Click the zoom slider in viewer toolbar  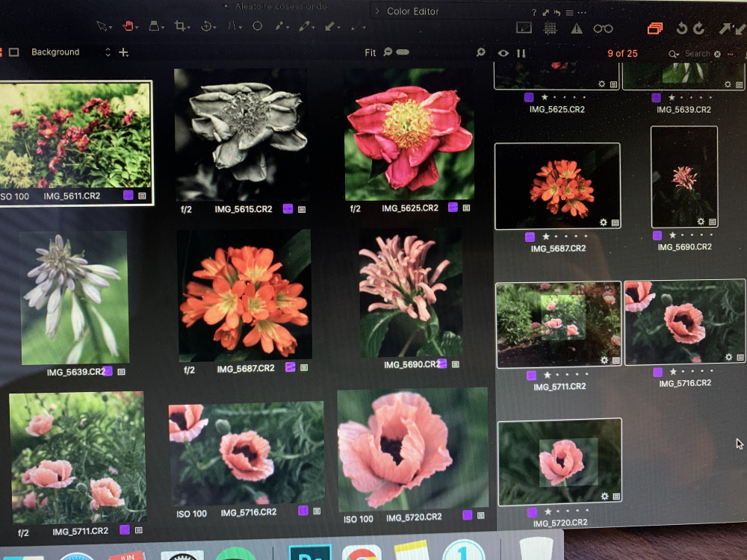[x=403, y=52]
